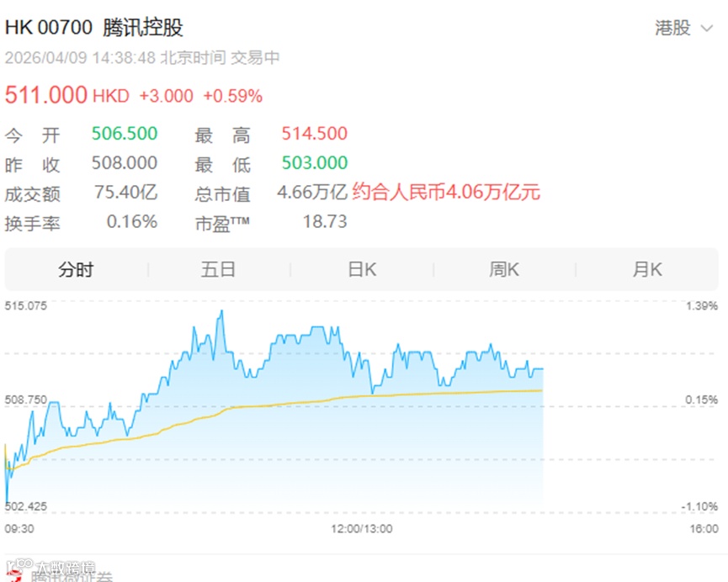Click the 交易中 trading status text

[x=255, y=58]
